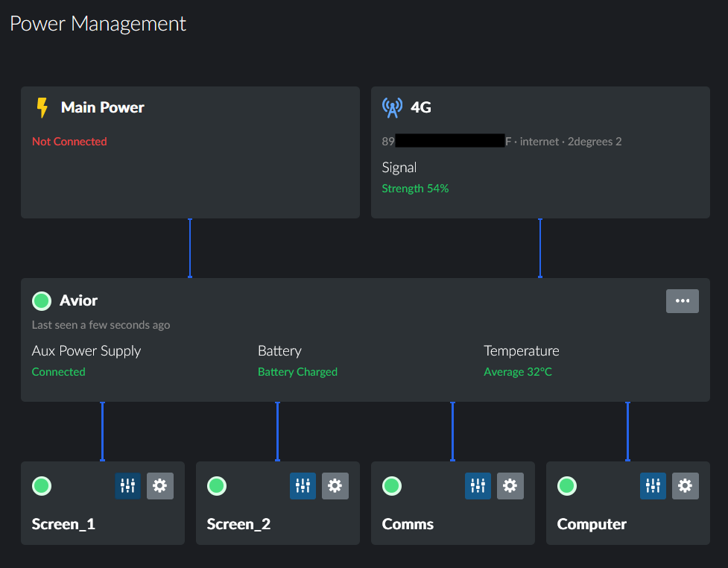This screenshot has width=728, height=568.
Task: Open the settings gear on the Screen_1 card
Action: pos(160,485)
